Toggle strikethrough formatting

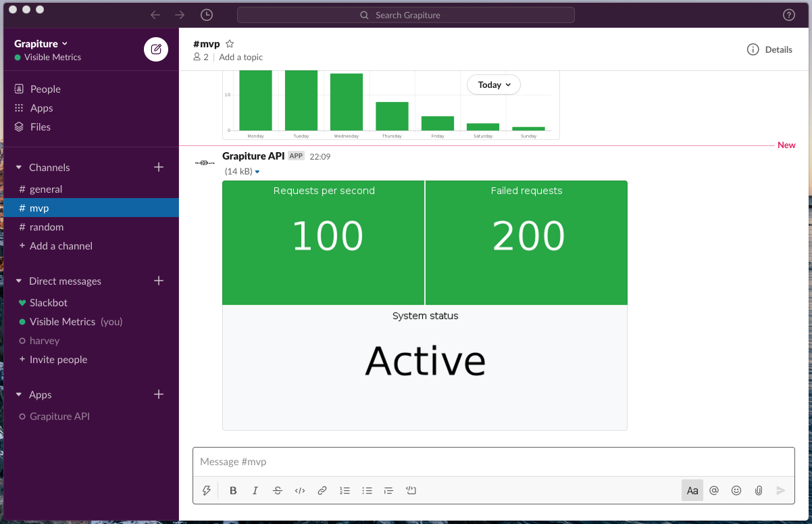tap(278, 491)
